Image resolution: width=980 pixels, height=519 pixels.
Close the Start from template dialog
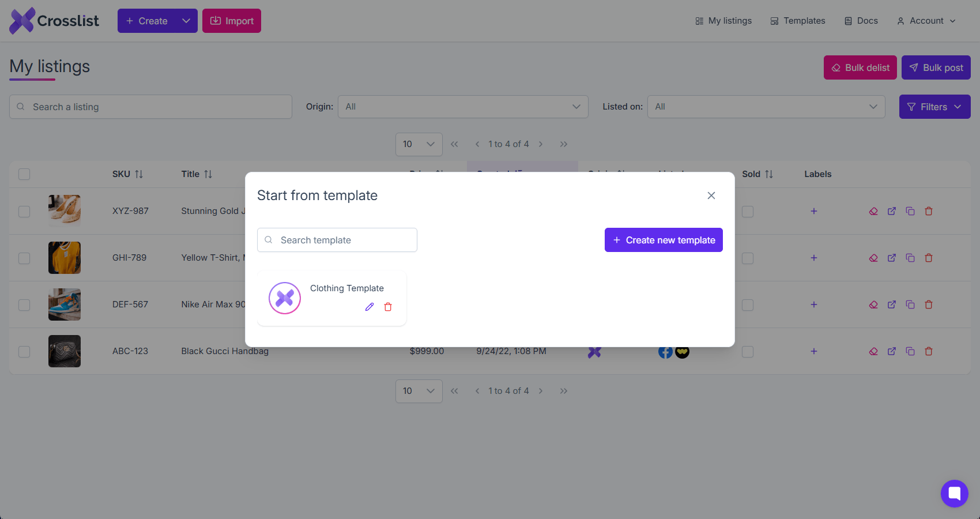pyautogui.click(x=711, y=195)
